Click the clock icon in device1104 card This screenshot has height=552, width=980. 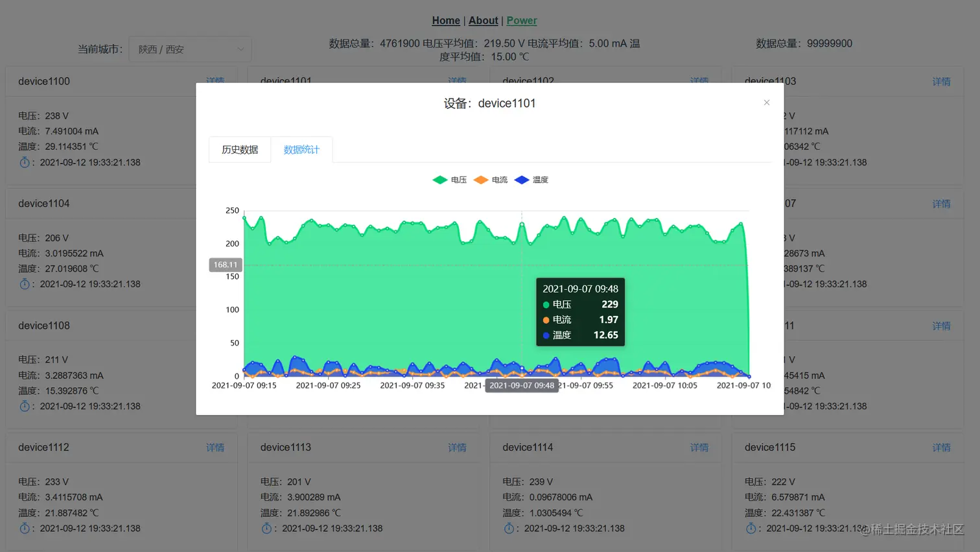pos(25,284)
